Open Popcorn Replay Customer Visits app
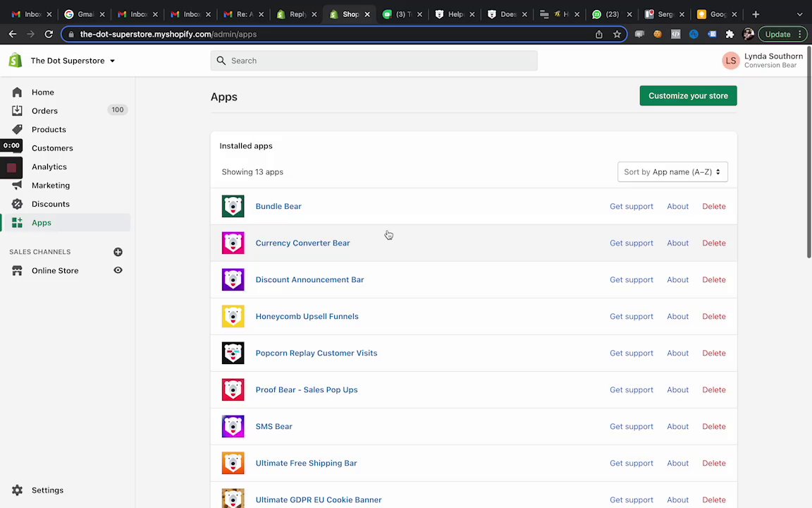 pyautogui.click(x=316, y=353)
